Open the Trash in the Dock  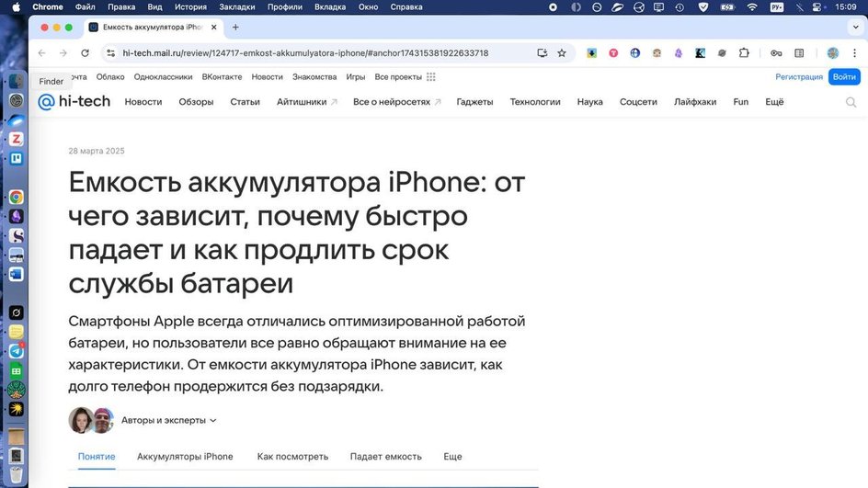[x=16, y=475]
